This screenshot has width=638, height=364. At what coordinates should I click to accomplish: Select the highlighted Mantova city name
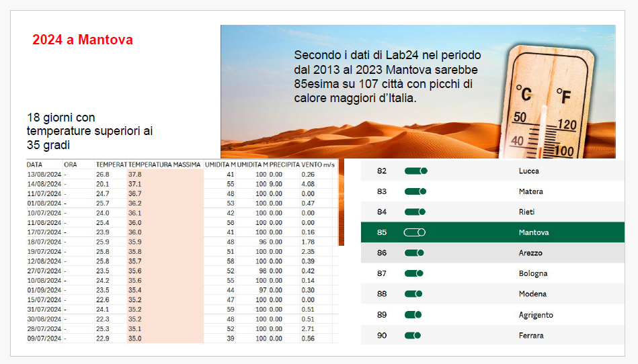(x=534, y=232)
